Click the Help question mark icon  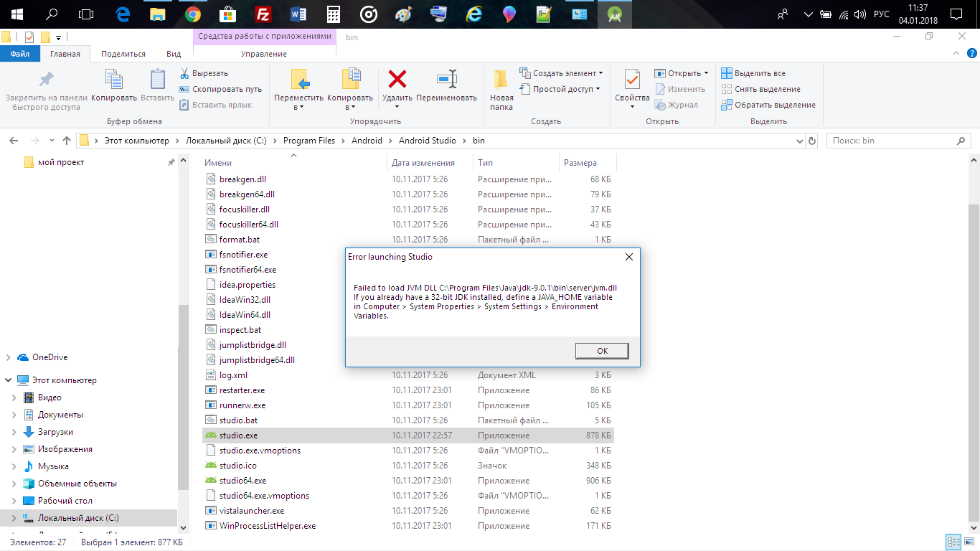(971, 54)
